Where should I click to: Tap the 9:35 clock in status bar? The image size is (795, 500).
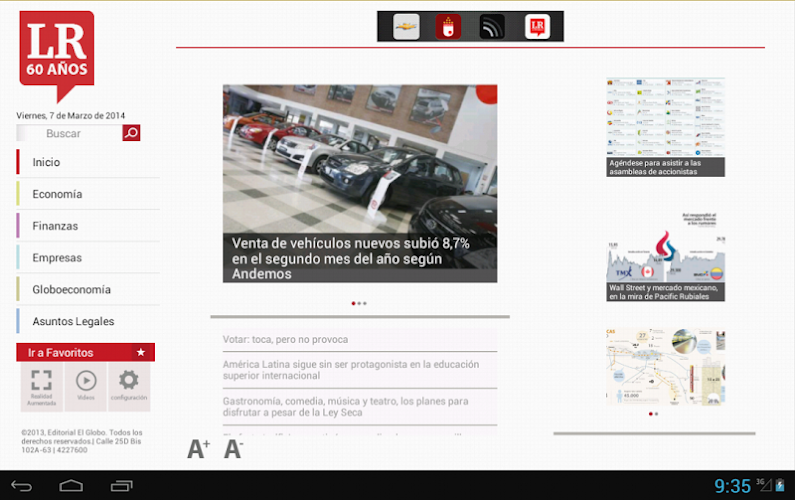[x=732, y=486]
